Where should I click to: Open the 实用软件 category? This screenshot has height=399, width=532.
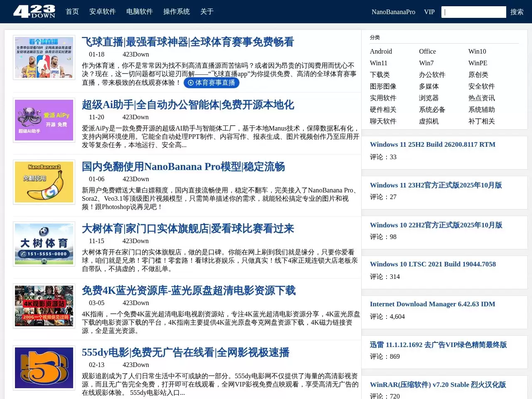tap(383, 98)
